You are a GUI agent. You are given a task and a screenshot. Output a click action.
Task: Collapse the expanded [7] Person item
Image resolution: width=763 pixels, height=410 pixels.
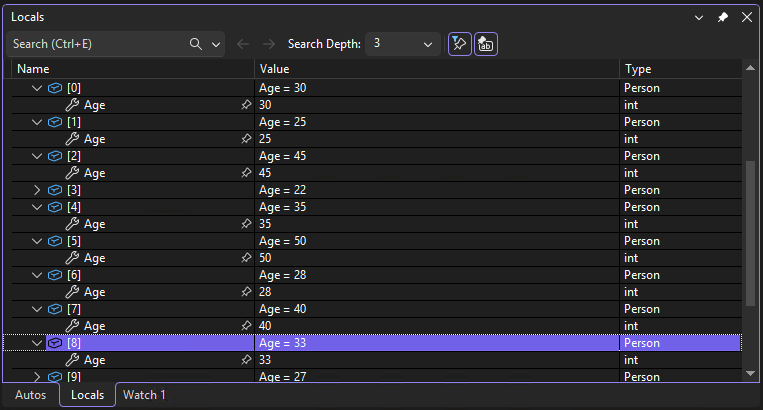coord(38,309)
